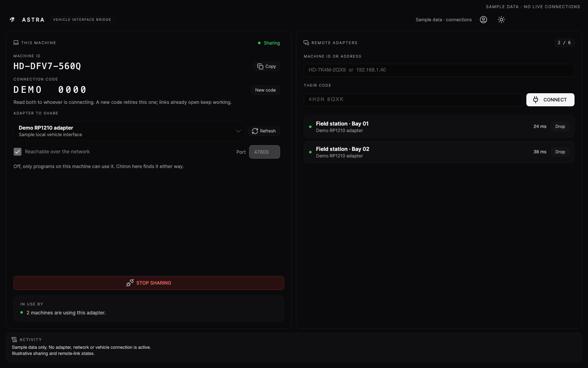Click the Stop Sharing button
This screenshot has width=588, height=368.
(149, 283)
